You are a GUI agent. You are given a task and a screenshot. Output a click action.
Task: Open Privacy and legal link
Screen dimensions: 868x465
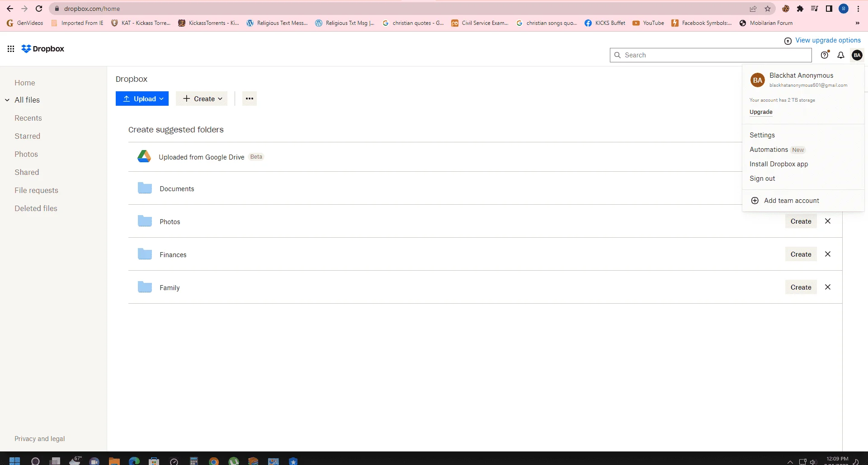click(39, 439)
